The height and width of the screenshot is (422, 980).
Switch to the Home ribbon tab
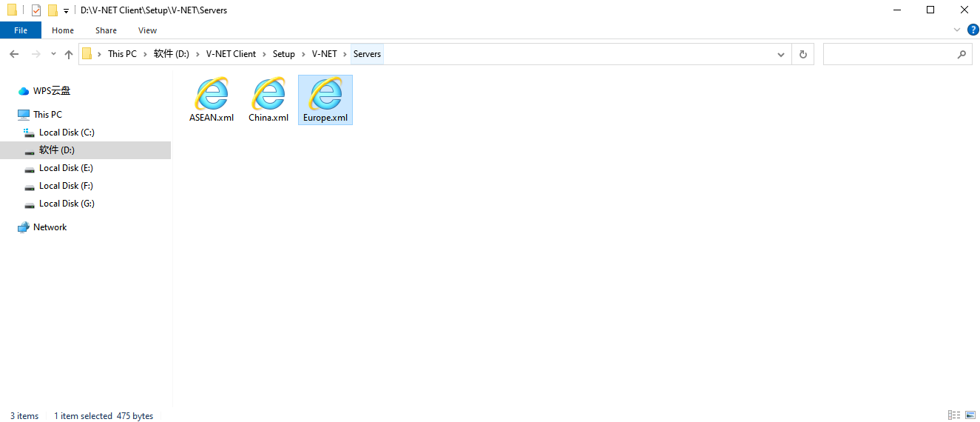pos(63,30)
